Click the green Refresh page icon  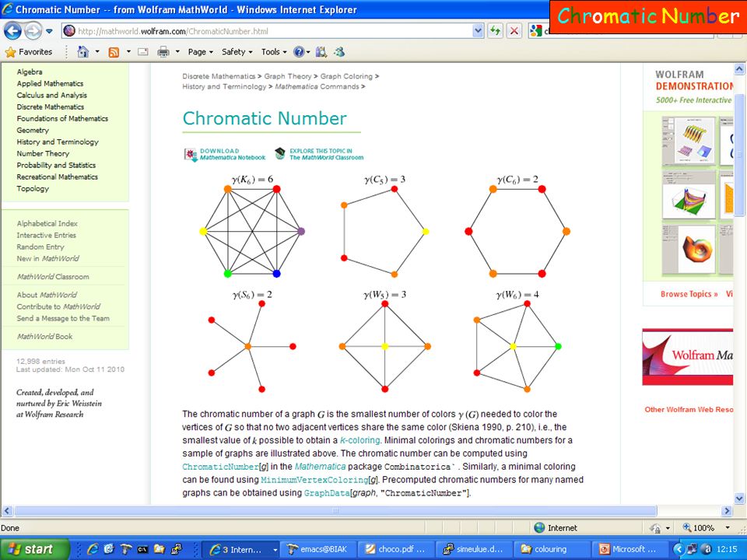coord(496,31)
